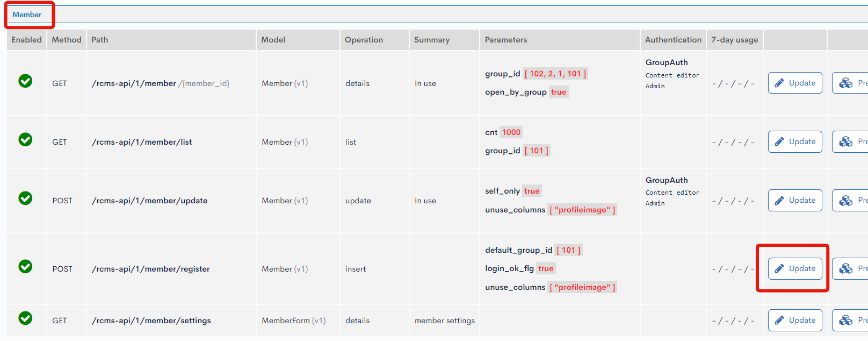Click the cnt value 1000
Screen dimensions: 868x341
[511, 132]
